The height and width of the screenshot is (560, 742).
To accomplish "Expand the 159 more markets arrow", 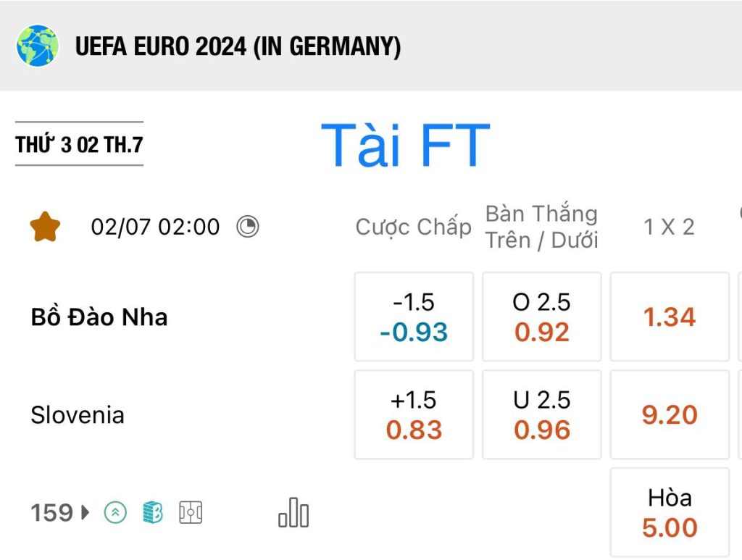I will point(86,512).
